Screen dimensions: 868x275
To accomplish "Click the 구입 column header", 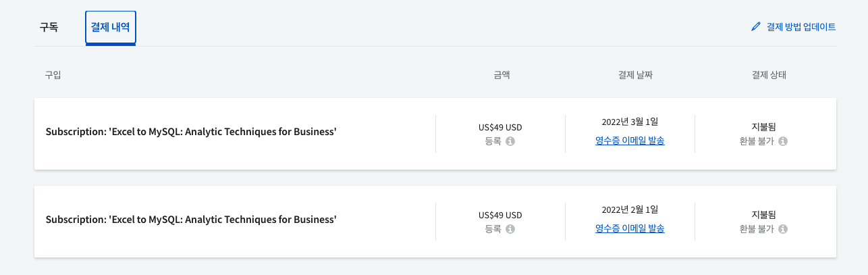I will click(x=53, y=75).
